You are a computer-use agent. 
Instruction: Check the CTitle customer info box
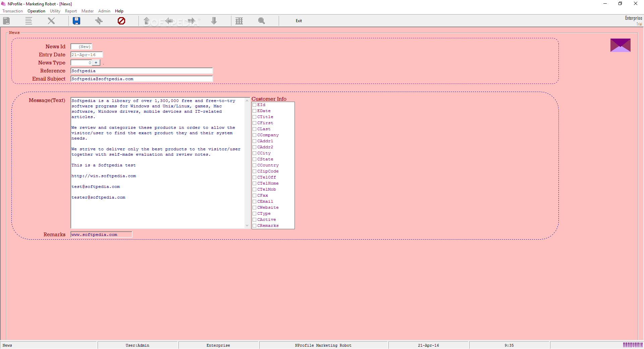coord(255,117)
